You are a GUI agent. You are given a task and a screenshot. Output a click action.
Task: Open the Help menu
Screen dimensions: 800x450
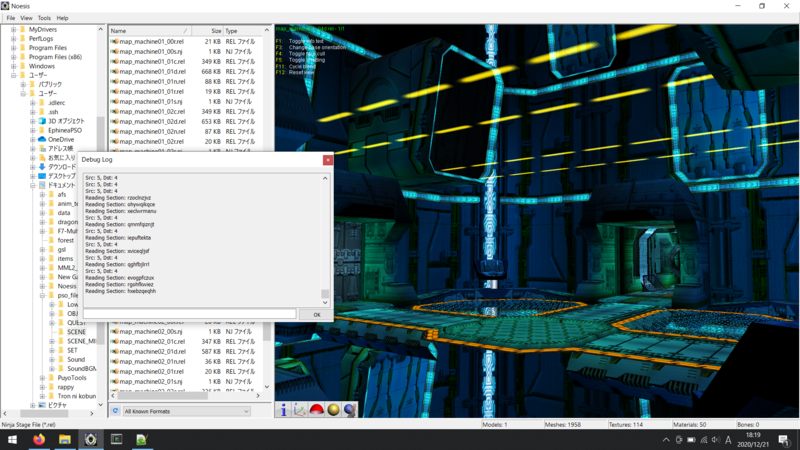point(62,18)
